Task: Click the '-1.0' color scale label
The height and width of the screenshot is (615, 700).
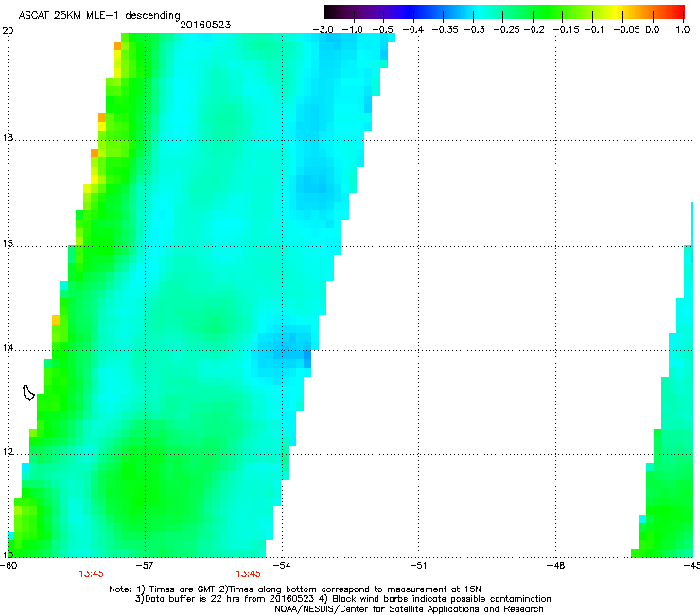Action: point(352,30)
